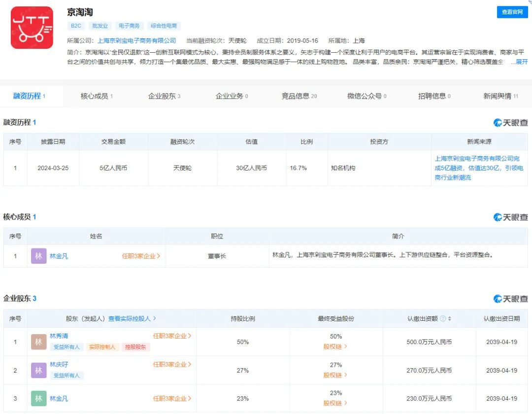532x414 pixels.
Task: Expand the company description with 展开
Action: click(522, 62)
